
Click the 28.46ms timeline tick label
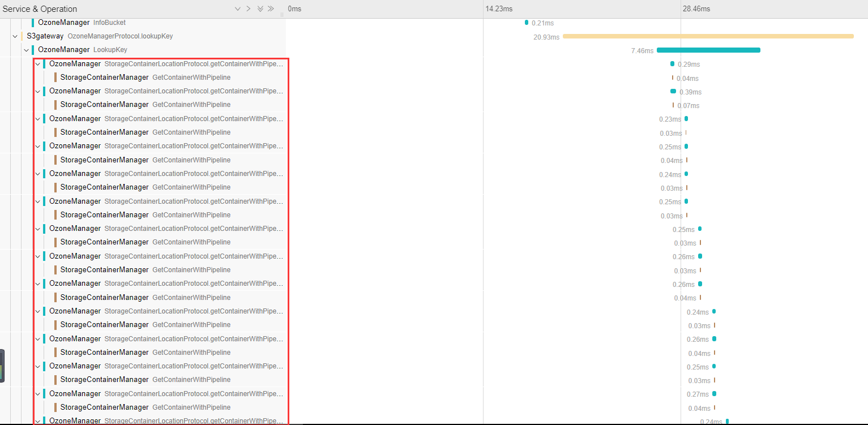696,9
